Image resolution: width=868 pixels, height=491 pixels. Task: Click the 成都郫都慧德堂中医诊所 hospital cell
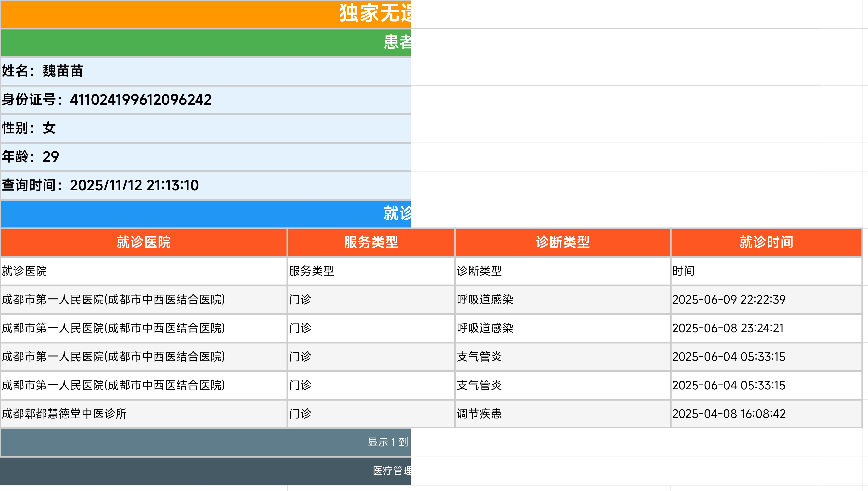pyautogui.click(x=144, y=414)
